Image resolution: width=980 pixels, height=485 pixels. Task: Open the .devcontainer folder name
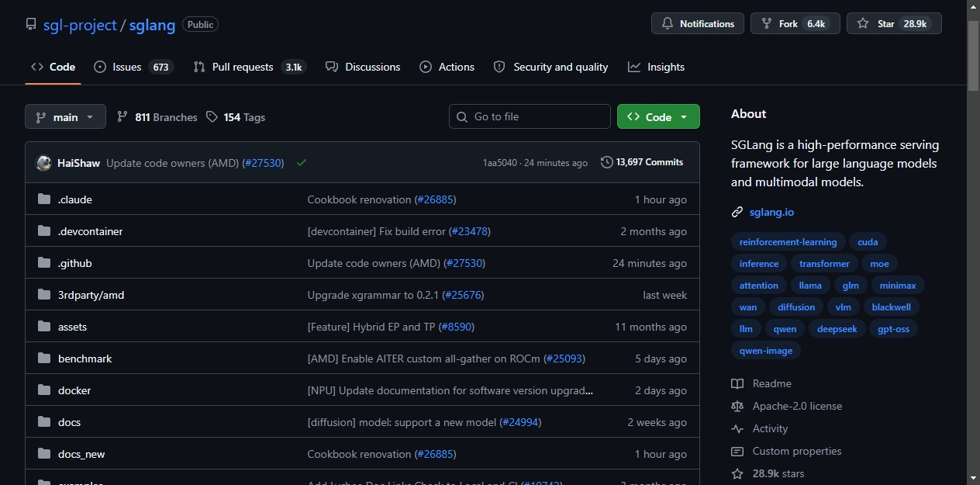[x=90, y=231]
